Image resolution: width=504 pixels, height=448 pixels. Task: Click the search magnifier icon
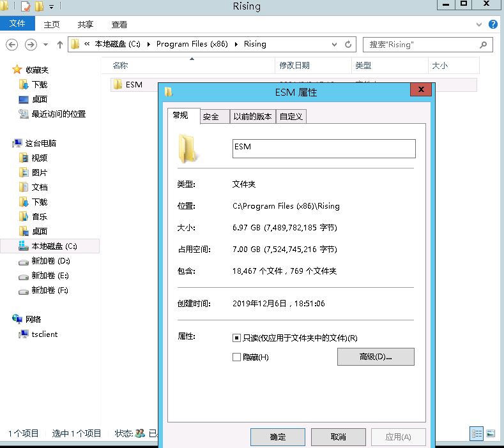483,45
